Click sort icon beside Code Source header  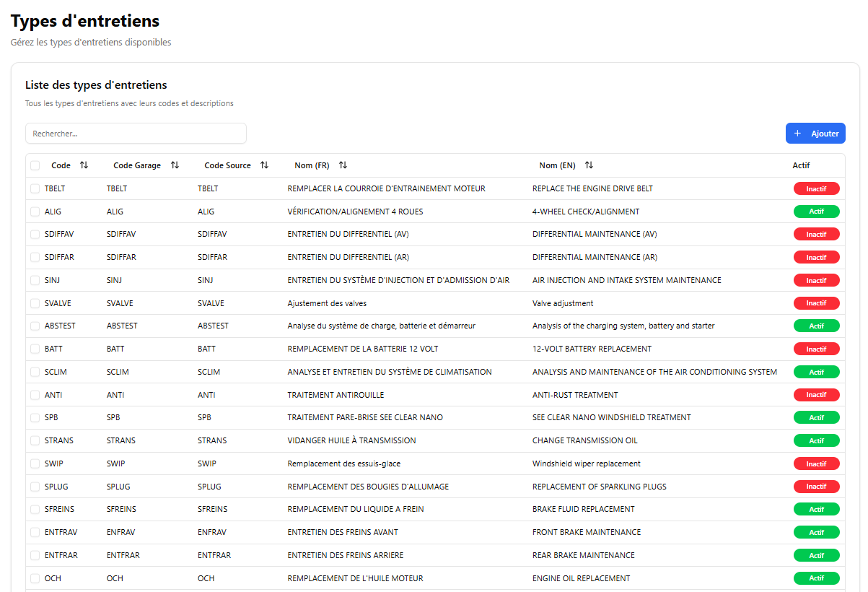tap(264, 165)
